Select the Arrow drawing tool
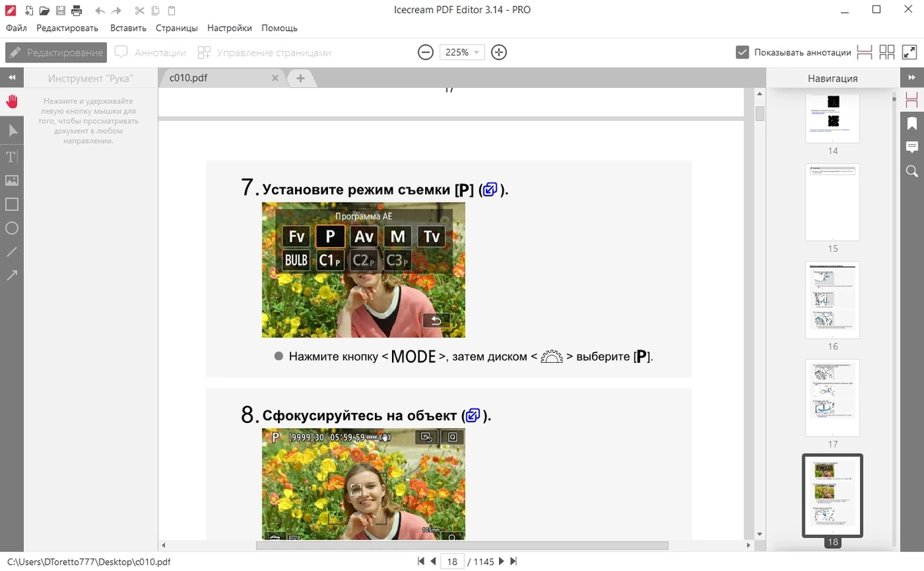Screen dimensions: 924x571 tap(12, 275)
